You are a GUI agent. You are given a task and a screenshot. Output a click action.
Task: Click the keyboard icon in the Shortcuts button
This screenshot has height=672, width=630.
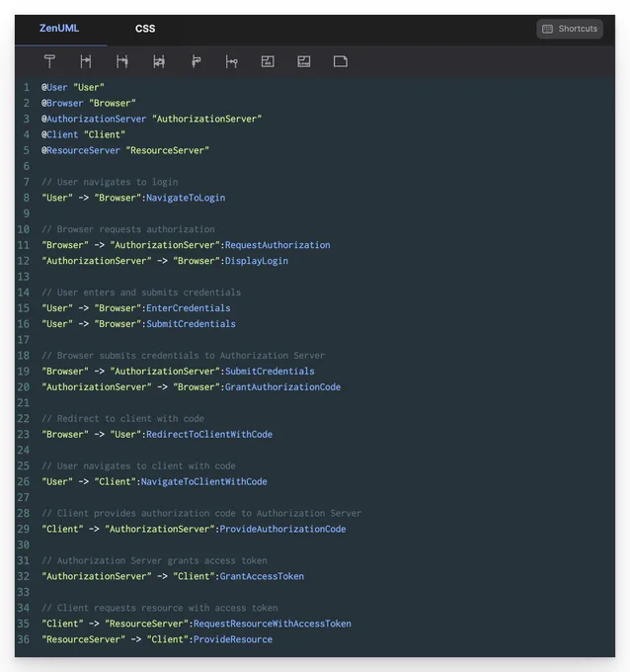point(547,29)
